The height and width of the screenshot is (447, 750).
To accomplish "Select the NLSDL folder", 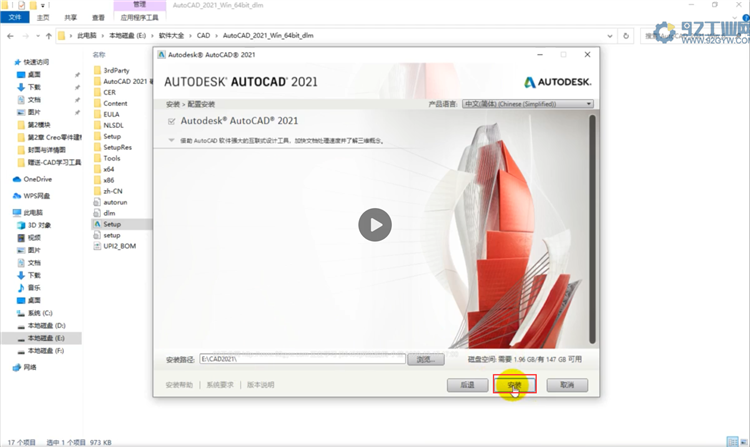I will [113, 125].
